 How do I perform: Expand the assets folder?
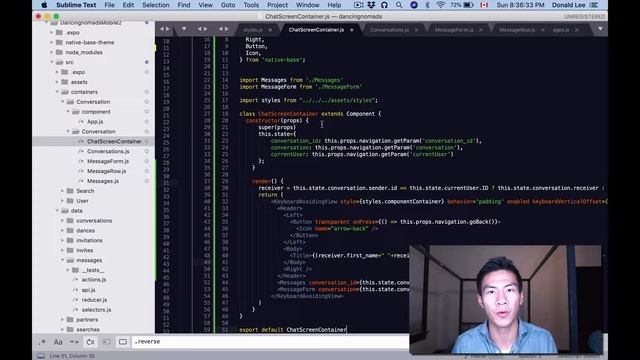tap(57, 82)
